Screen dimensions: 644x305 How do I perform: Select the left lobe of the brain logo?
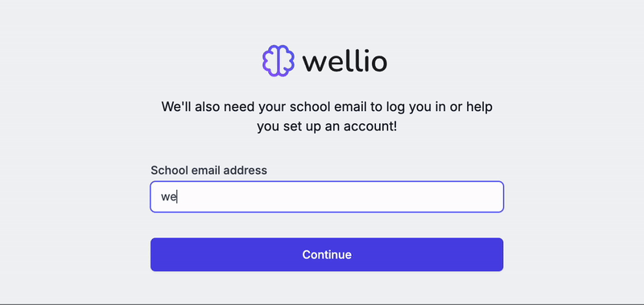pos(270,60)
